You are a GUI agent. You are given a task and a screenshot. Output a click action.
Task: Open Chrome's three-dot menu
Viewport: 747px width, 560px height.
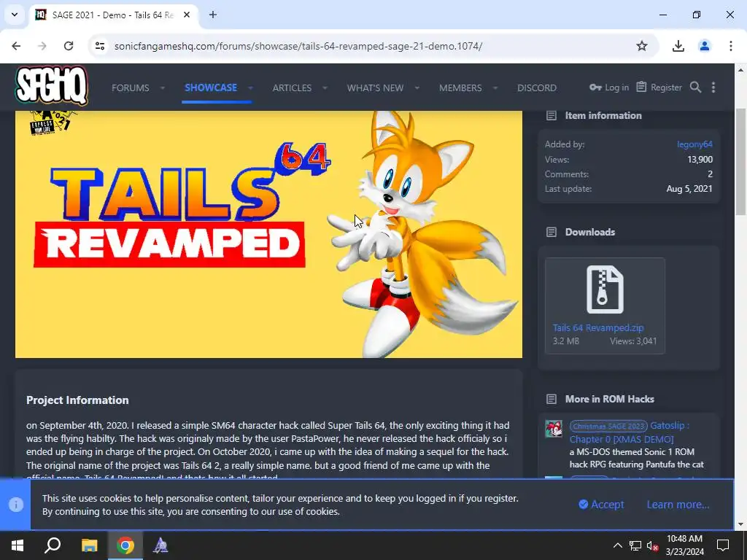731,46
